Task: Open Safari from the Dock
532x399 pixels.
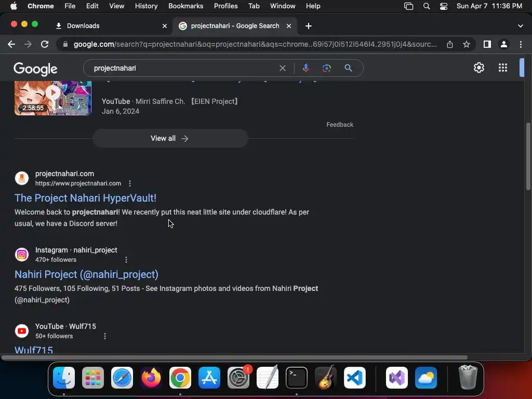Action: coord(122,378)
